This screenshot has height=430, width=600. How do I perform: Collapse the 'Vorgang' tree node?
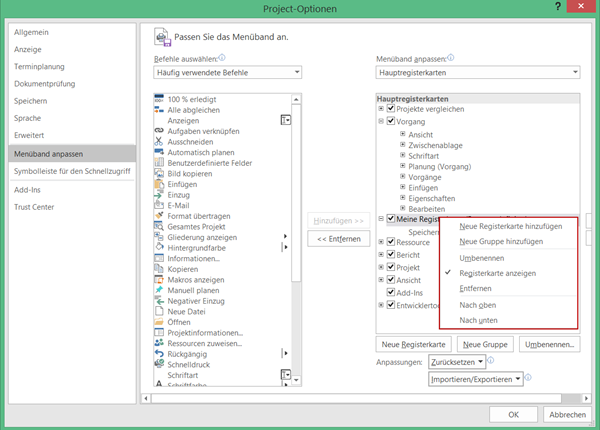point(381,121)
